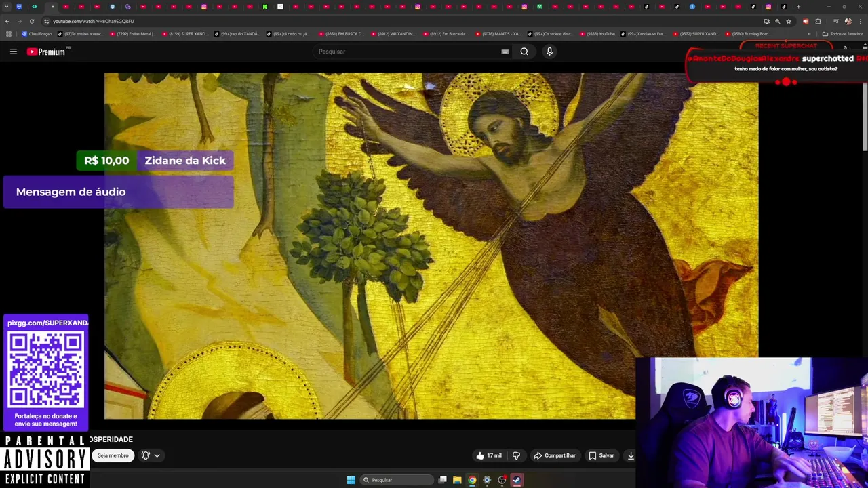The image size is (868, 488).
Task: Expand hidden bookmarks chevron
Action: click(x=808, y=34)
